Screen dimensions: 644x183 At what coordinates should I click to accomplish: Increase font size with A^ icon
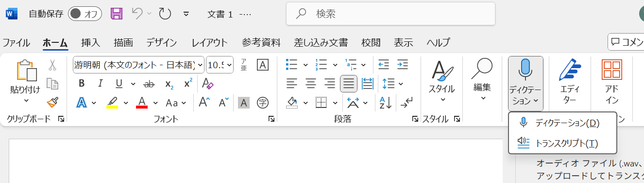click(204, 103)
